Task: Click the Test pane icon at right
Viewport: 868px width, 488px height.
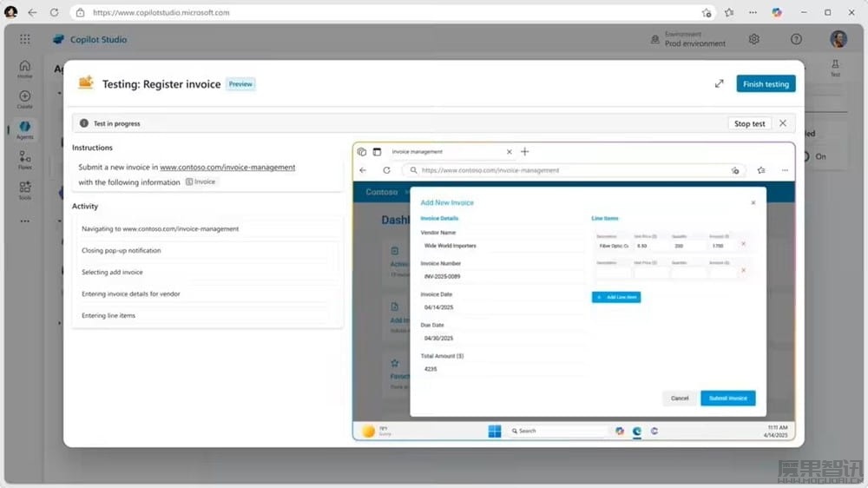Action: [x=835, y=68]
